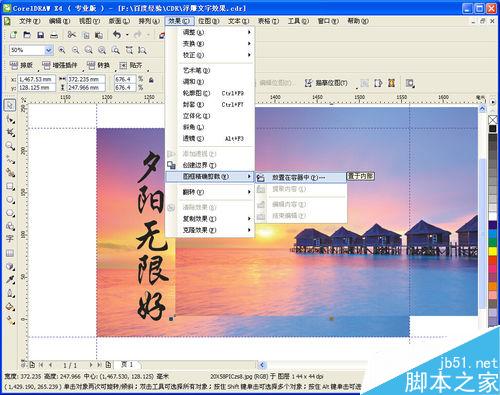The height and width of the screenshot is (395, 500).
Task: Select the Eyedropper tool in the toolbox
Action: [10, 279]
